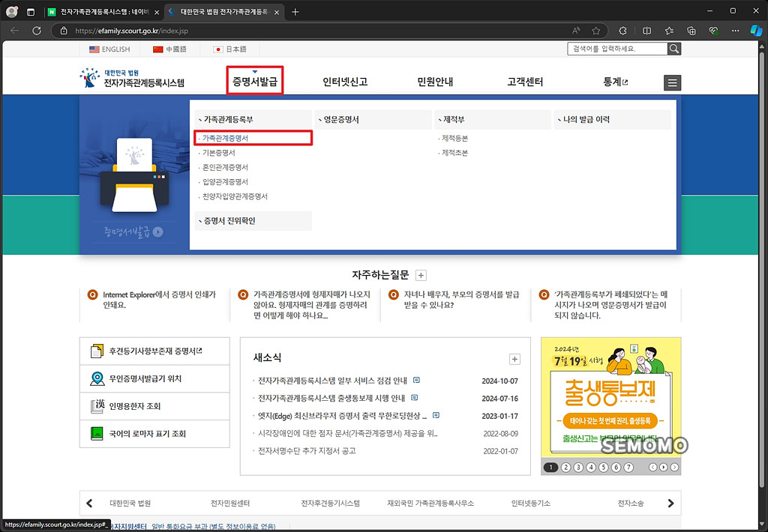Open the 인터넷신고 top menu

(x=345, y=82)
